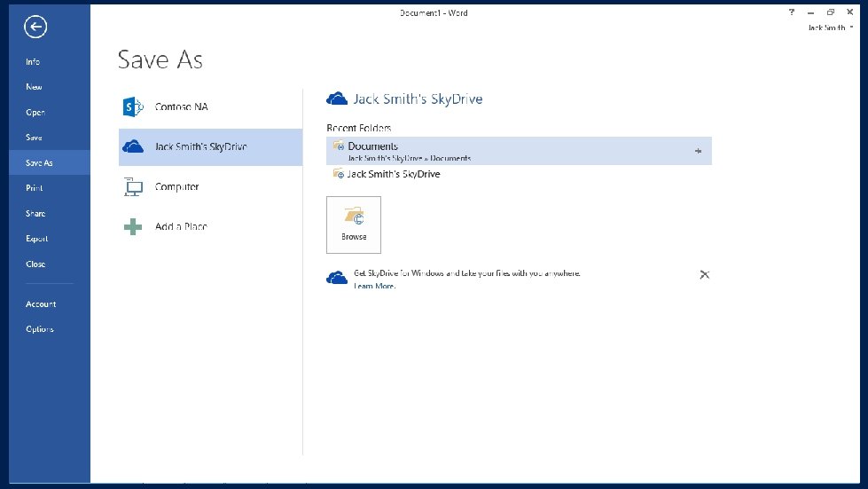Image resolution: width=868 pixels, height=489 pixels.
Task: Dismiss the Get SkyDrive for Windows message
Action: point(704,275)
